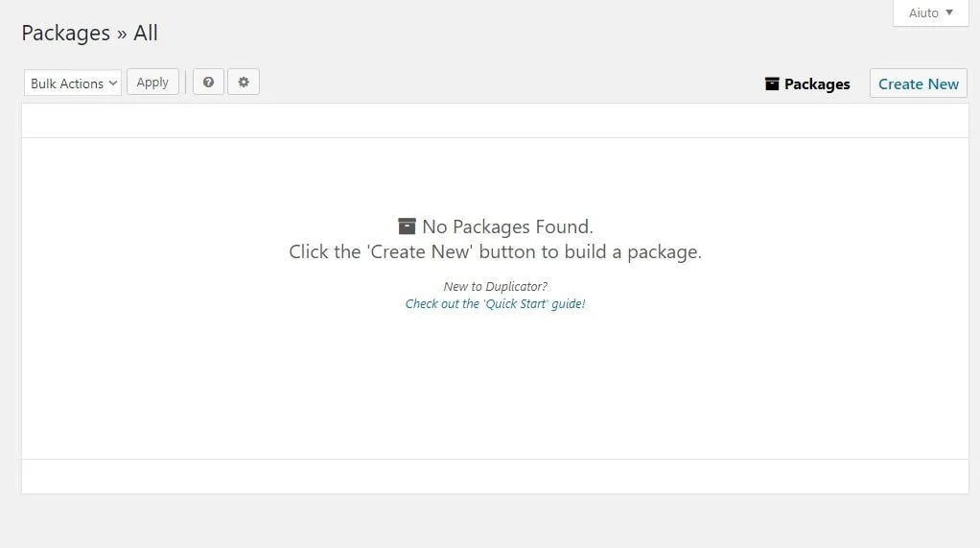
Task: Click the archive box icon beside Packages
Action: [x=772, y=83]
